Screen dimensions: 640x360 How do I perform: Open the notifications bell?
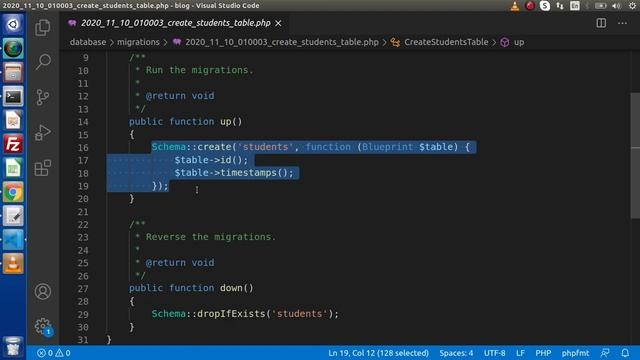click(x=625, y=353)
